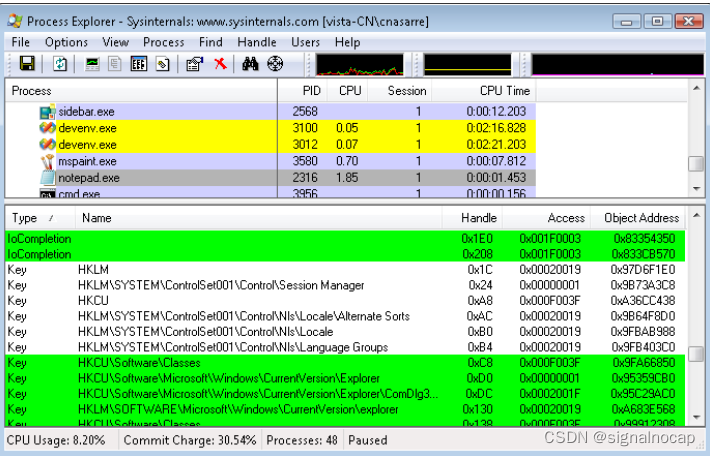Sort by the CPU Time column header
The image size is (710, 456).
click(x=484, y=91)
